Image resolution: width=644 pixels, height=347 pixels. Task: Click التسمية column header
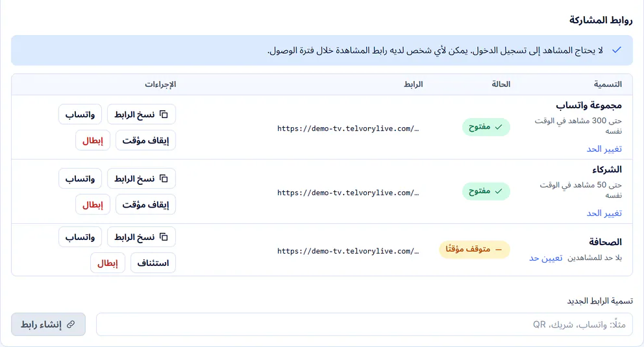tap(608, 84)
